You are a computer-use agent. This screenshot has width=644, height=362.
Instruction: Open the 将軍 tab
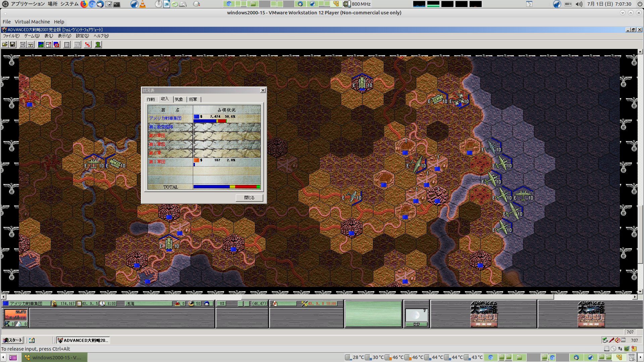[193, 100]
